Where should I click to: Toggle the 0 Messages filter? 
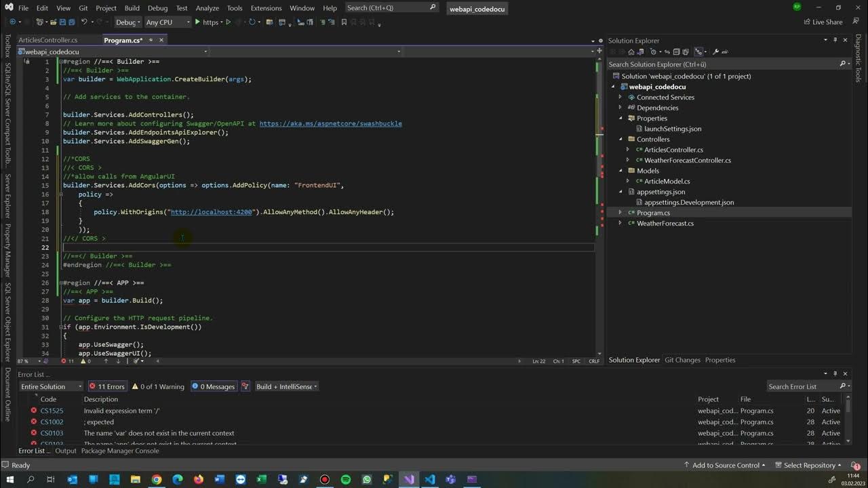[x=213, y=386]
